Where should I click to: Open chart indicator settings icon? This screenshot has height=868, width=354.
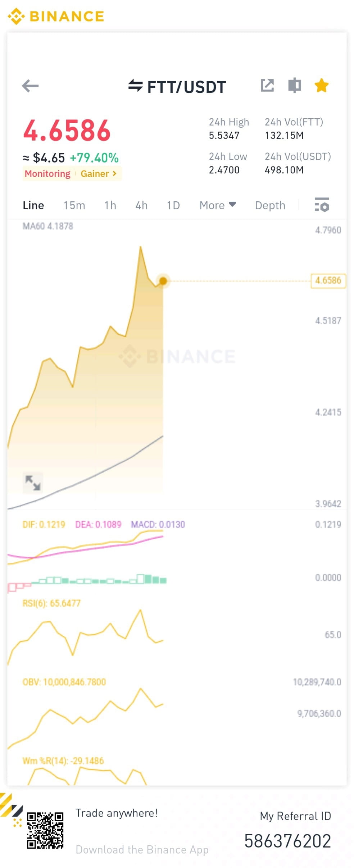(322, 205)
